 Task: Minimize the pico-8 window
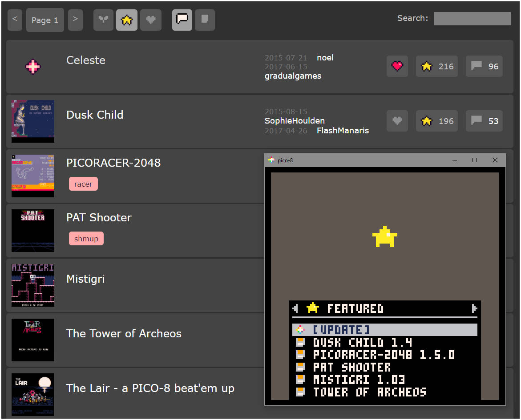(x=455, y=160)
